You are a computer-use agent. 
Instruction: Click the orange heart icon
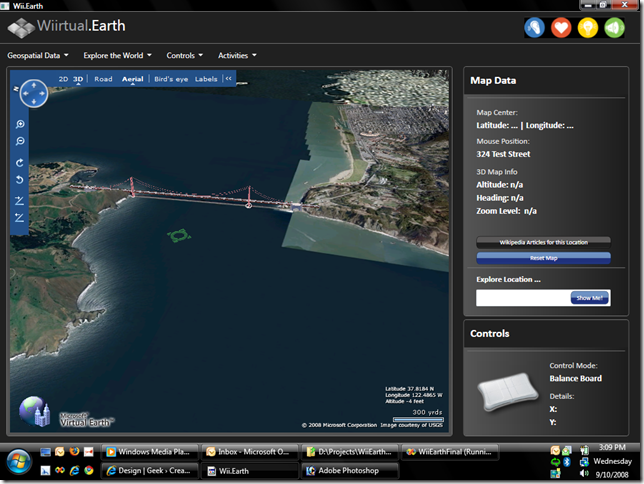pyautogui.click(x=561, y=27)
